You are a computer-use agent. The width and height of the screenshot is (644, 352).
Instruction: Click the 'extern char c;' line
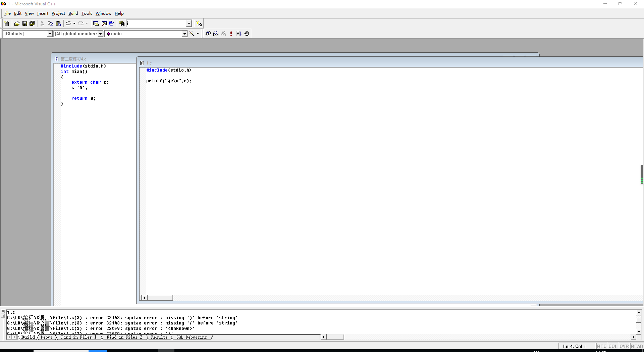[x=90, y=82]
